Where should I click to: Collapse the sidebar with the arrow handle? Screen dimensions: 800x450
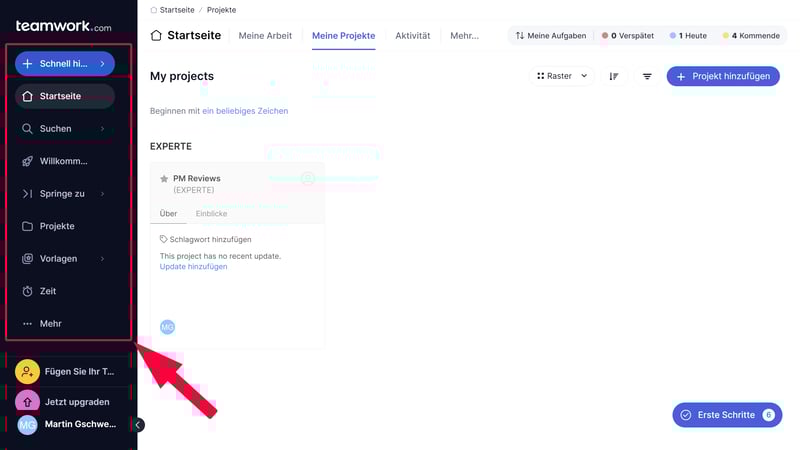click(138, 424)
